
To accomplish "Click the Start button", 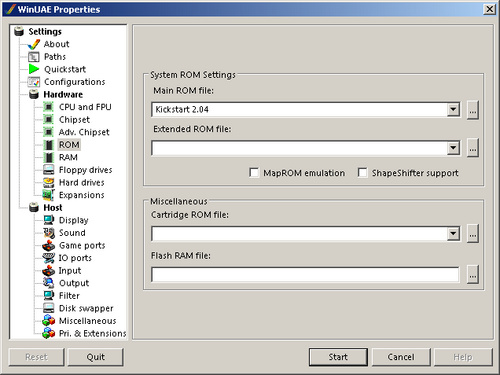I will (x=338, y=357).
